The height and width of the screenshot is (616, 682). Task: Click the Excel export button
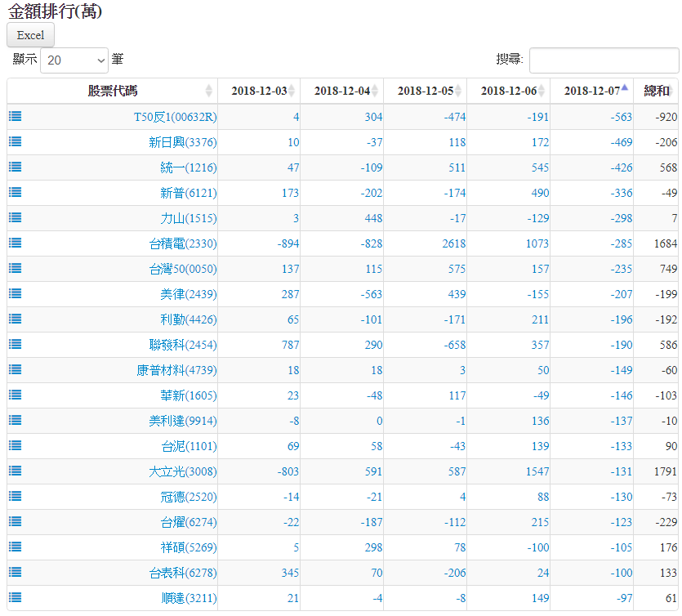point(30,35)
